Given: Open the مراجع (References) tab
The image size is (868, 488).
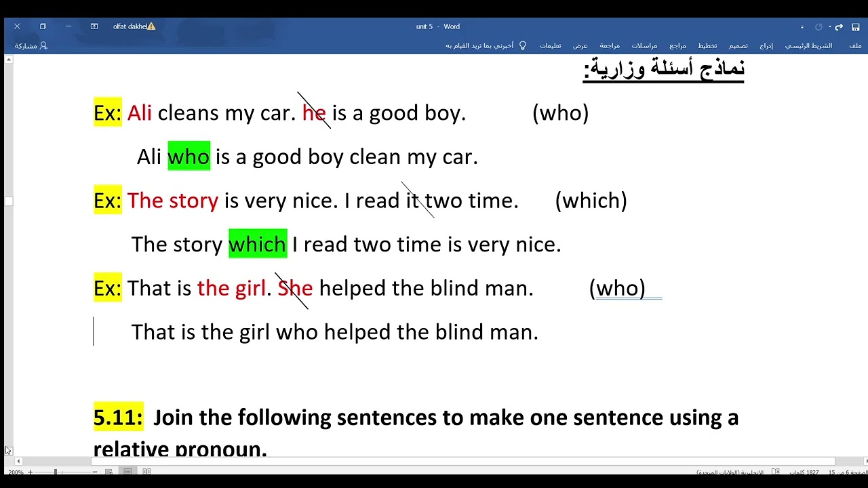Looking at the screenshot, I should pos(677,45).
